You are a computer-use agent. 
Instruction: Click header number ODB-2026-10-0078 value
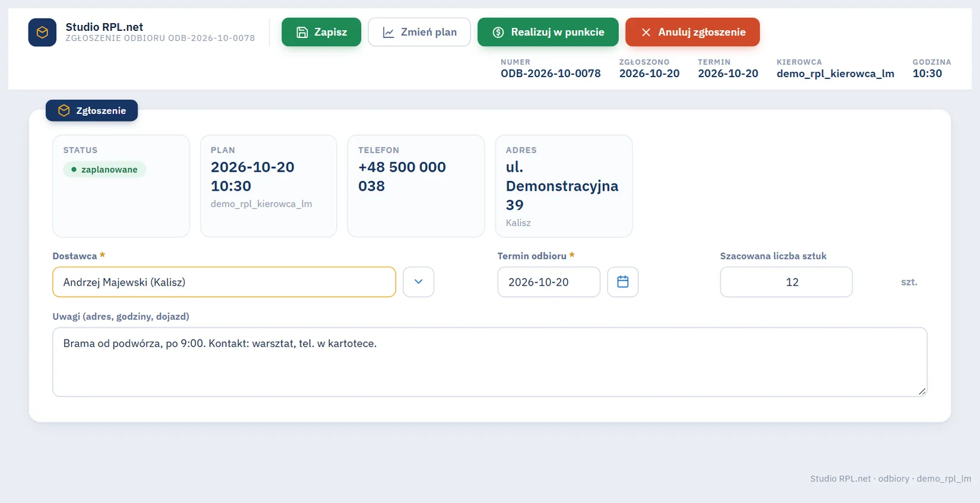point(551,74)
